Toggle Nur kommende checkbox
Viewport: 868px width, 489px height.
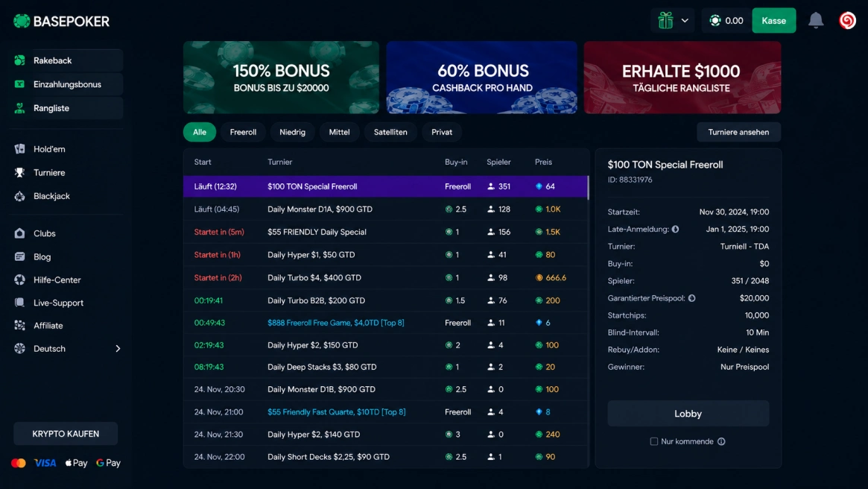(653, 441)
